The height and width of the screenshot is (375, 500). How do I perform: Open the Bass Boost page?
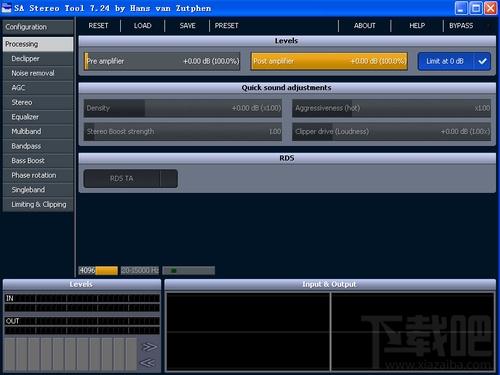pyautogui.click(x=38, y=161)
